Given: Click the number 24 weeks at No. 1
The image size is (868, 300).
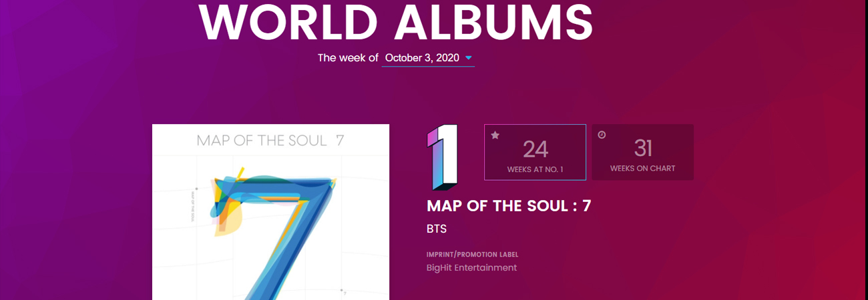Looking at the screenshot, I should [x=535, y=149].
